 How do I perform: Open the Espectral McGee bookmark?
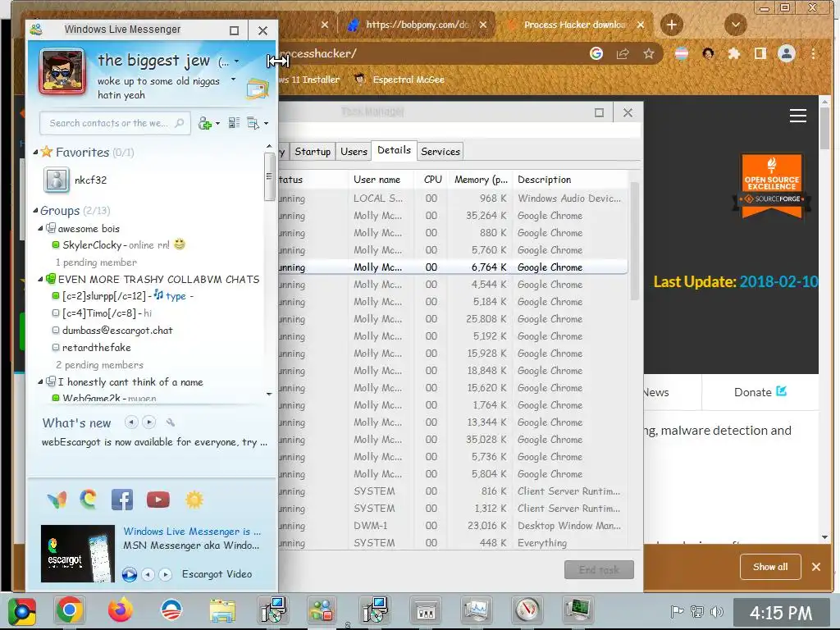[x=399, y=80]
